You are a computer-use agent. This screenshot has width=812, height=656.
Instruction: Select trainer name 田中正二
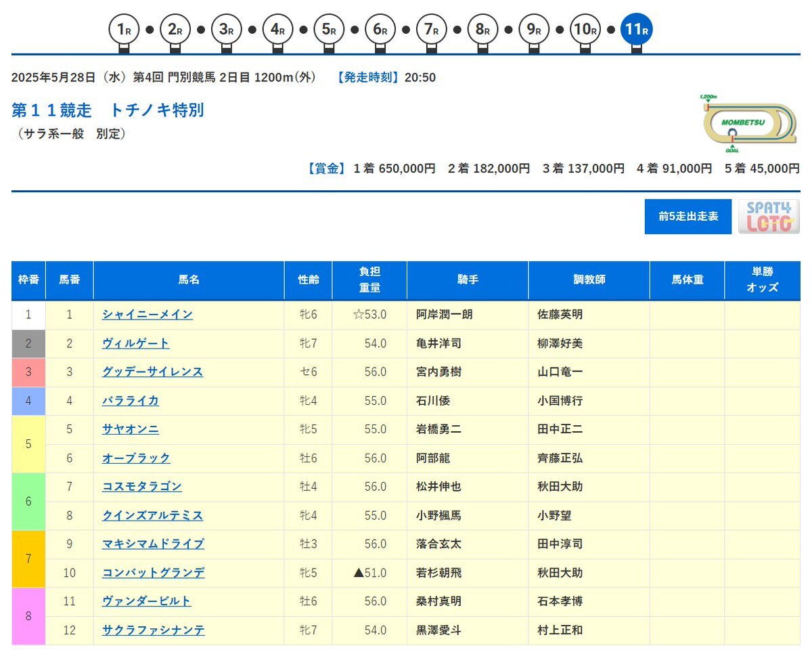560,429
